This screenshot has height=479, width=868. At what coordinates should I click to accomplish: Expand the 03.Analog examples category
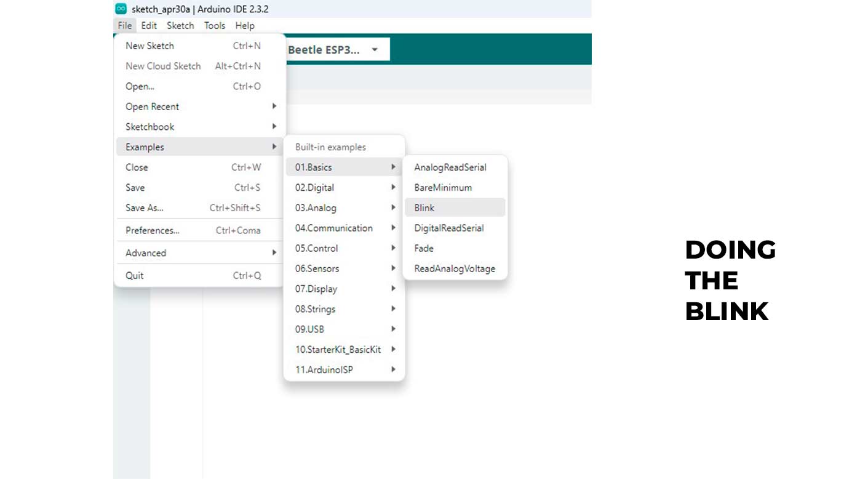coord(344,208)
